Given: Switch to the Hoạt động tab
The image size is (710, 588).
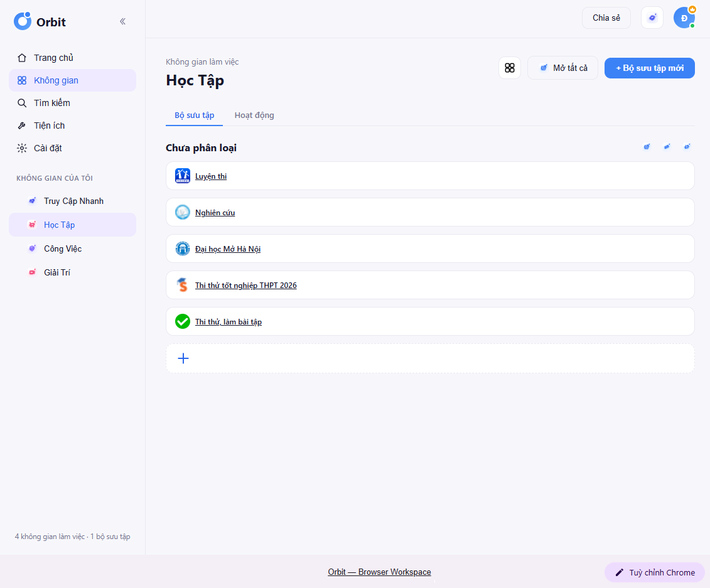Looking at the screenshot, I should click(254, 115).
